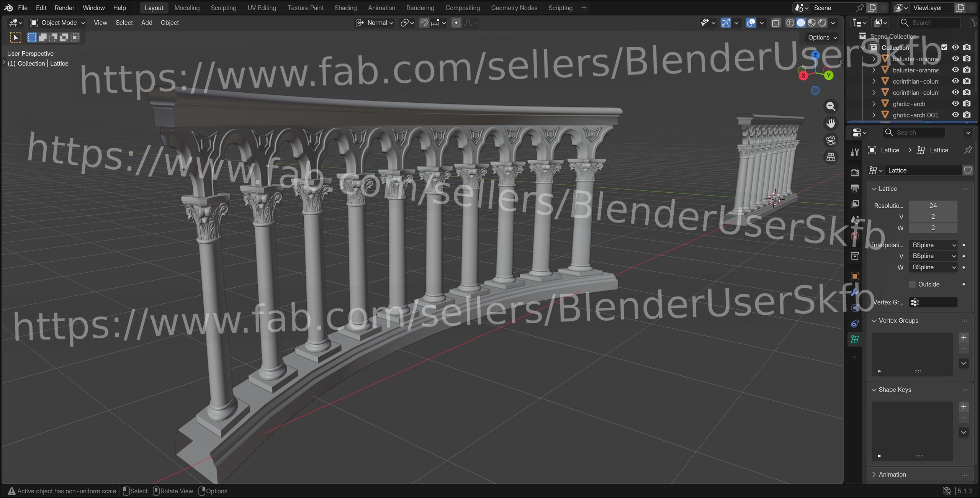Click the pan view hand icon
The width and height of the screenshot is (980, 498).
click(831, 123)
